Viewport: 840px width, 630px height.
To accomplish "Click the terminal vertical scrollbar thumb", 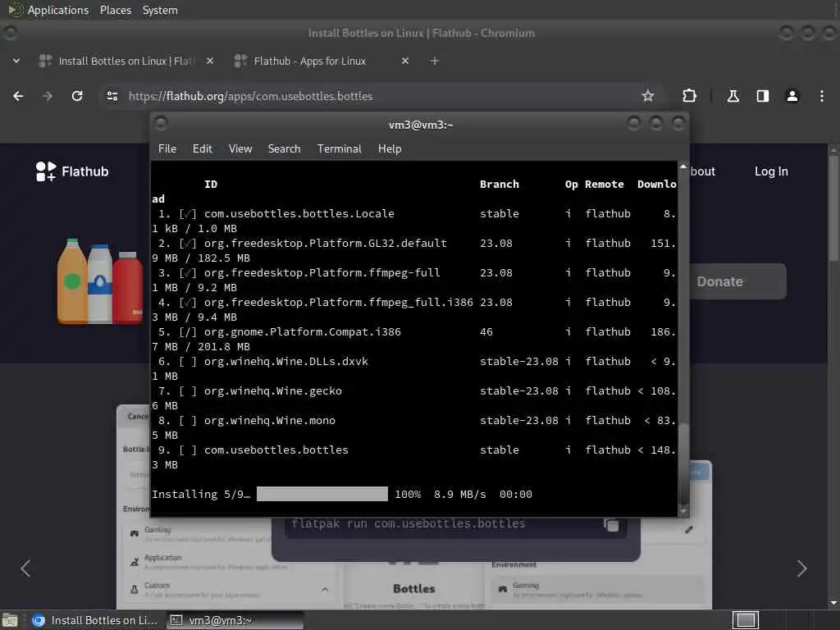I will pyautogui.click(x=683, y=463).
